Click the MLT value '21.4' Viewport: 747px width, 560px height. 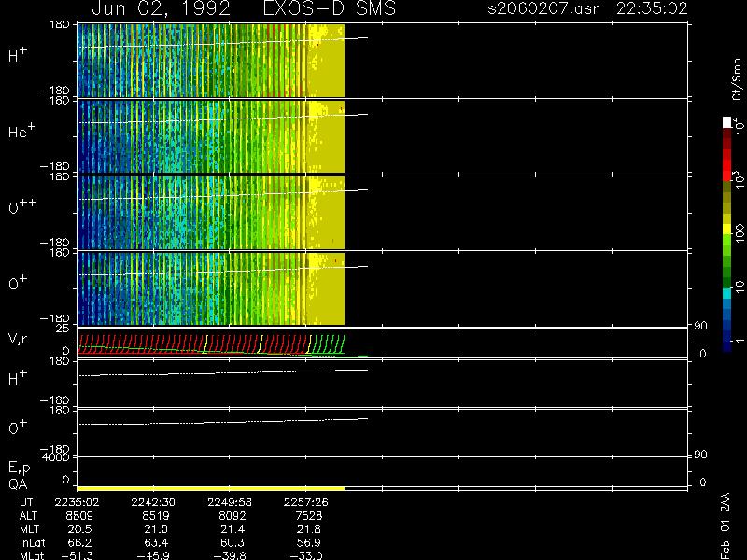pos(232,529)
